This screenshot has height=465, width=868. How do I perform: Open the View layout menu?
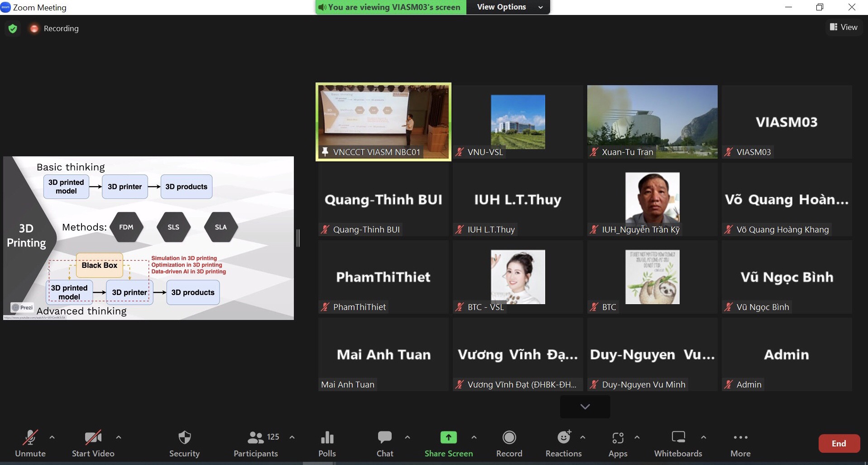844,27
